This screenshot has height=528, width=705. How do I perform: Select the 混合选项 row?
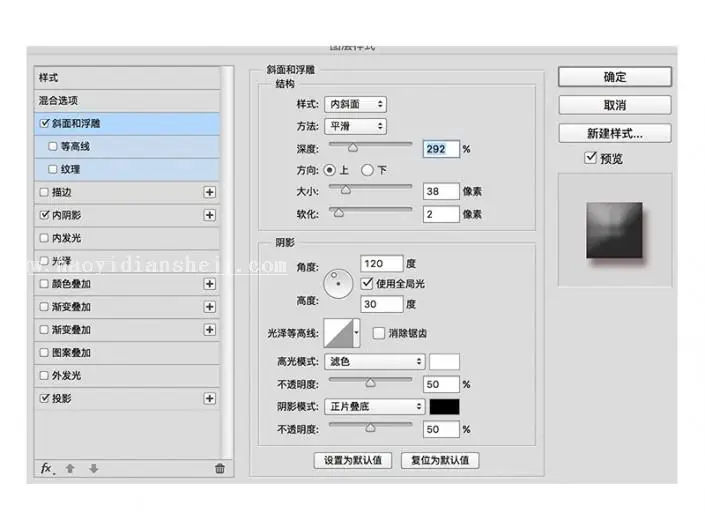tap(127, 101)
